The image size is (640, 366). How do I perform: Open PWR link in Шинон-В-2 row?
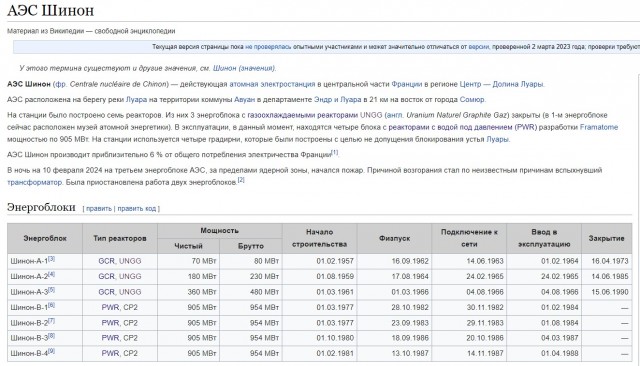click(x=110, y=323)
